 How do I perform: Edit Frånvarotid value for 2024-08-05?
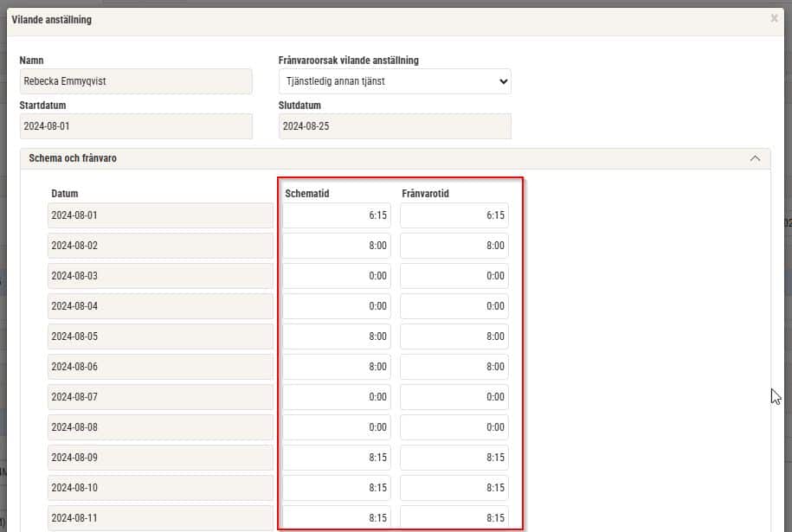coord(454,337)
